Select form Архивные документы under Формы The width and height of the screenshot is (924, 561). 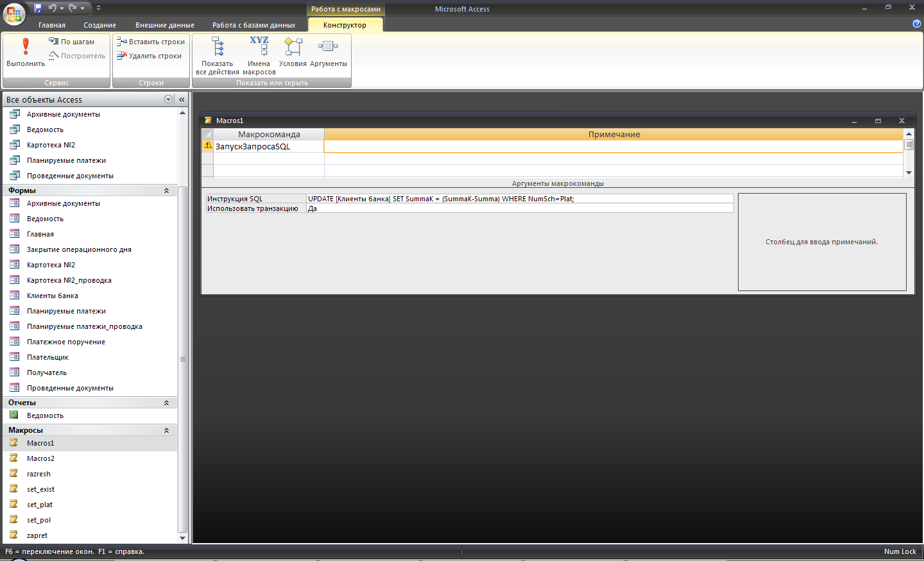tap(90, 203)
